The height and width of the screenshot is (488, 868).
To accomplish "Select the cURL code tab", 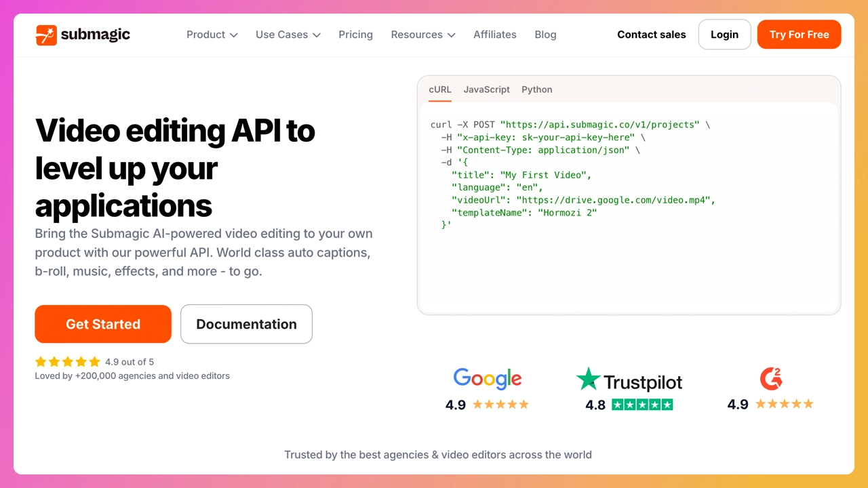I will coord(440,89).
